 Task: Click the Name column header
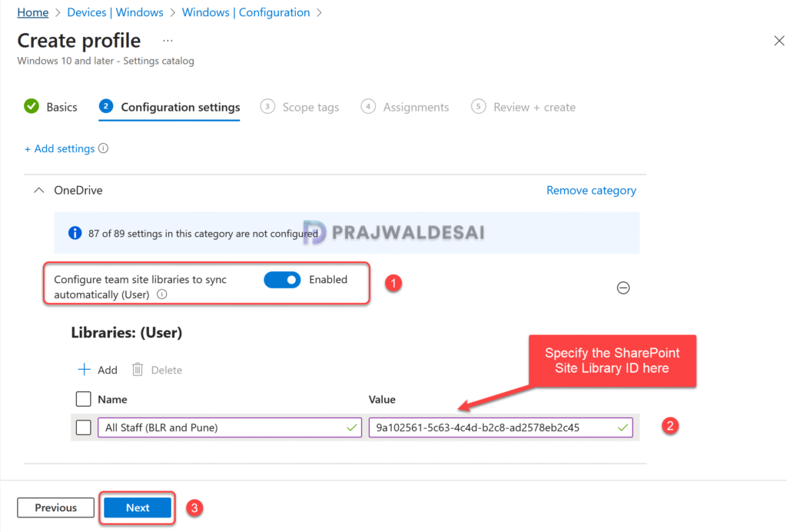pos(112,400)
